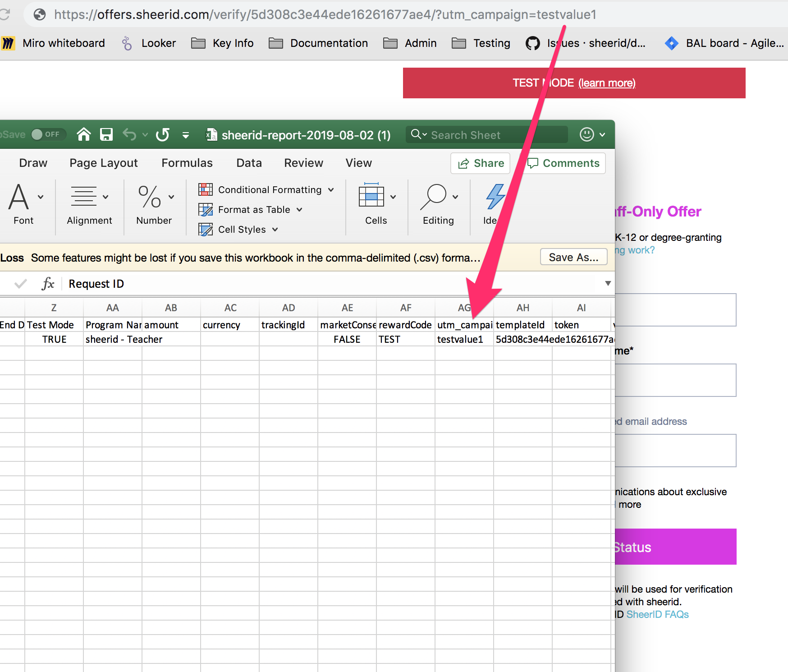
Task: Click the 'testvalue1' cell
Action: coord(464,339)
